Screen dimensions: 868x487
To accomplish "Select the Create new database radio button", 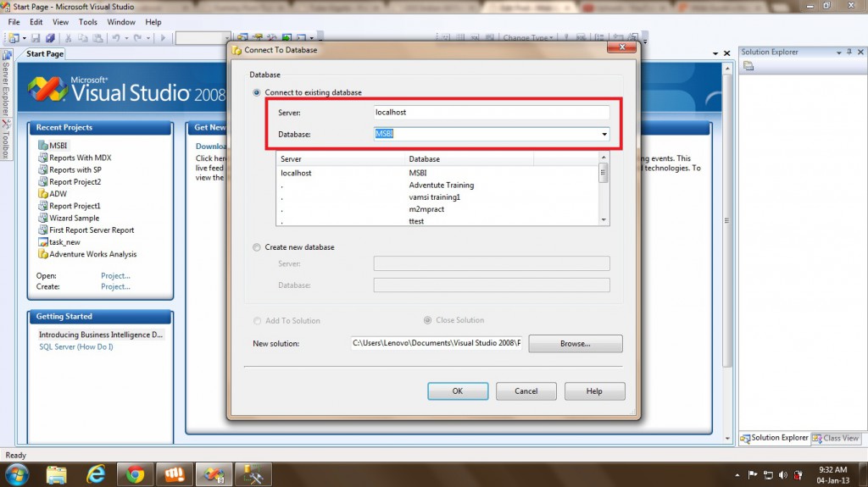I will coord(258,247).
